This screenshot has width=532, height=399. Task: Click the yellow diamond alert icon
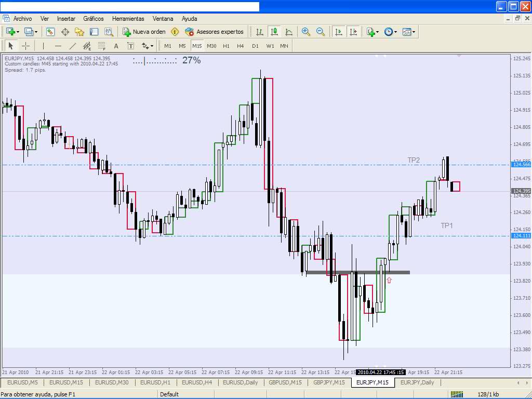click(x=175, y=32)
